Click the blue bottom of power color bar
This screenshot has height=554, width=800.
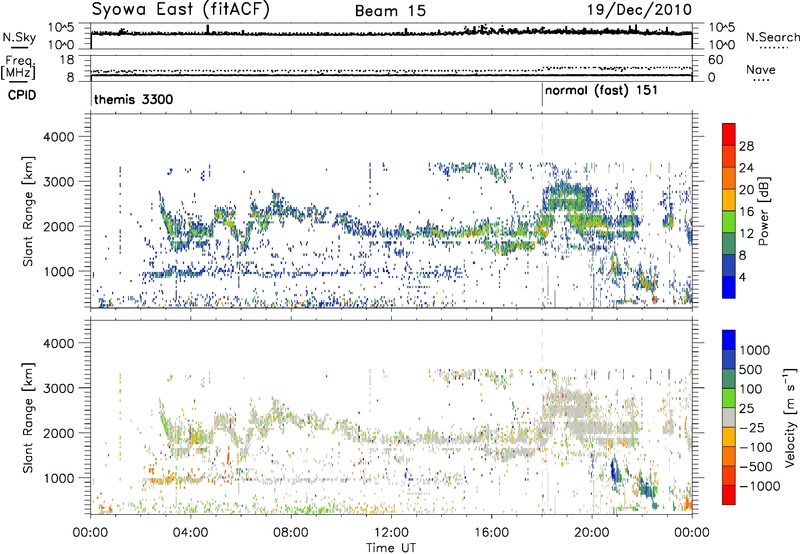coord(729,287)
